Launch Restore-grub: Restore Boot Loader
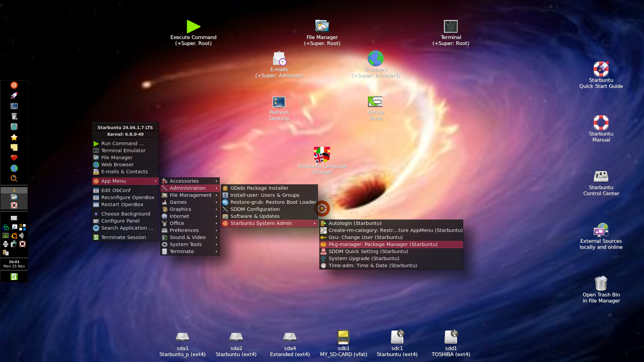The image size is (644, 362). point(269,202)
